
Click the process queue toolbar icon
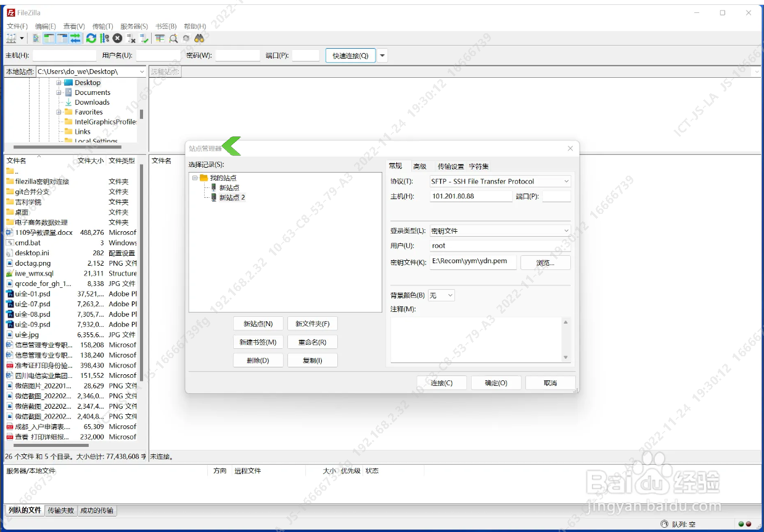pyautogui.click(x=104, y=38)
